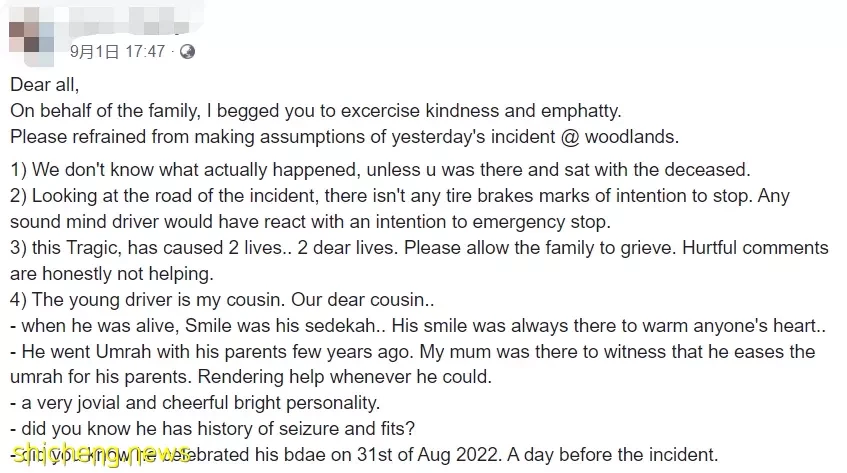Click 'Hurtful comments' at the line end
The image size is (847, 473).
click(755, 247)
